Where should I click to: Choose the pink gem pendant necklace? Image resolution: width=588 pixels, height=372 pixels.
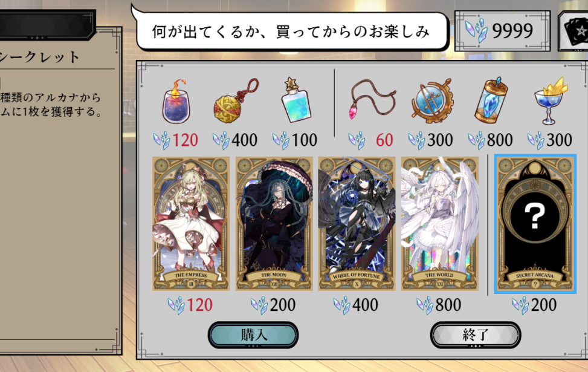coord(372,100)
